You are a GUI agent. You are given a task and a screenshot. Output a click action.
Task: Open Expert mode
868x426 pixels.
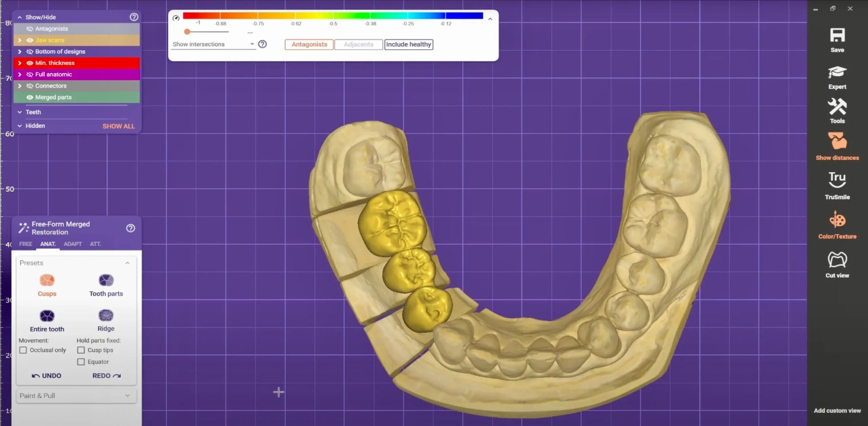point(837,72)
